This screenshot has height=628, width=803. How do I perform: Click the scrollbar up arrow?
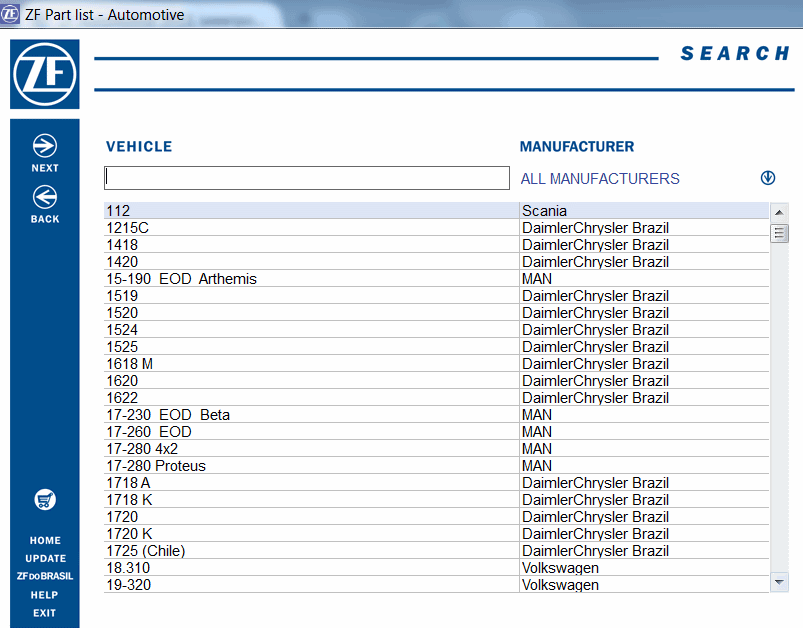click(779, 211)
